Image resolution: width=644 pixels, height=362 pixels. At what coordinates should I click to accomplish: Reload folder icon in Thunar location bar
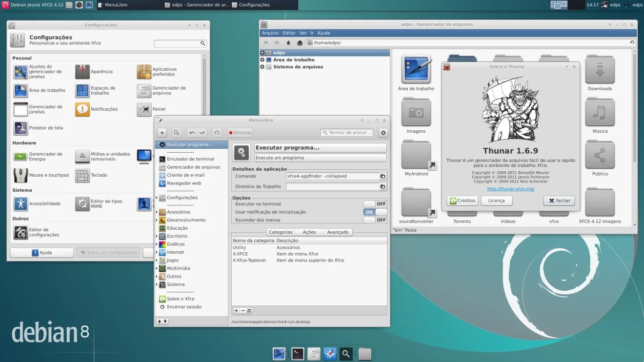tap(632, 42)
